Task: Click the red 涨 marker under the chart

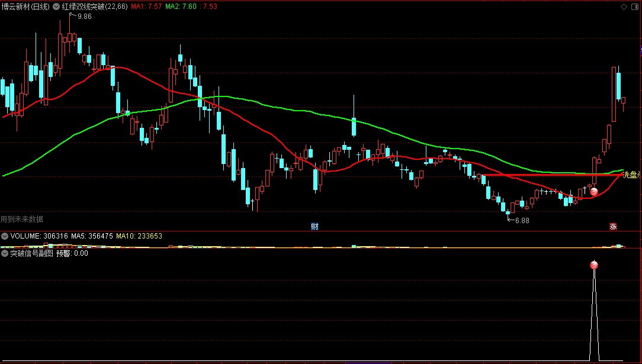Action: click(x=613, y=227)
